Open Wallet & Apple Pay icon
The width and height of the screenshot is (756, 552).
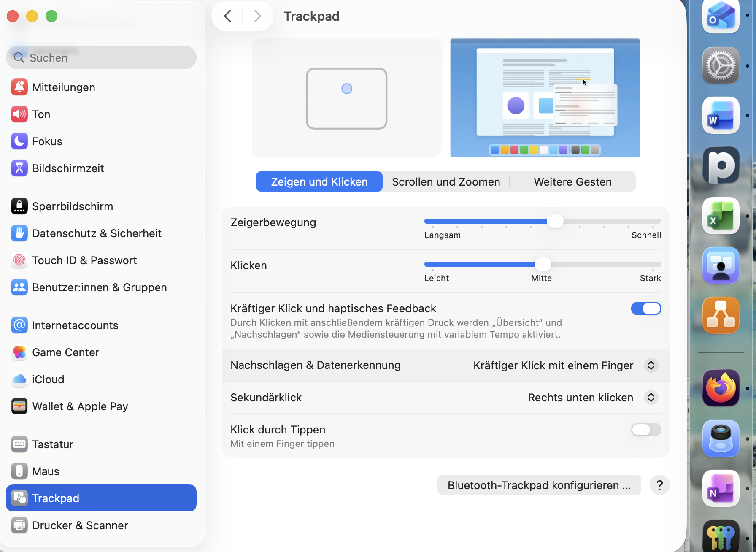click(19, 406)
